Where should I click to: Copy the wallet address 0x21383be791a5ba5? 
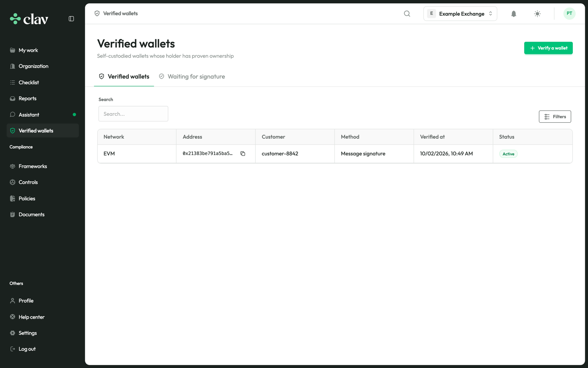(243, 154)
